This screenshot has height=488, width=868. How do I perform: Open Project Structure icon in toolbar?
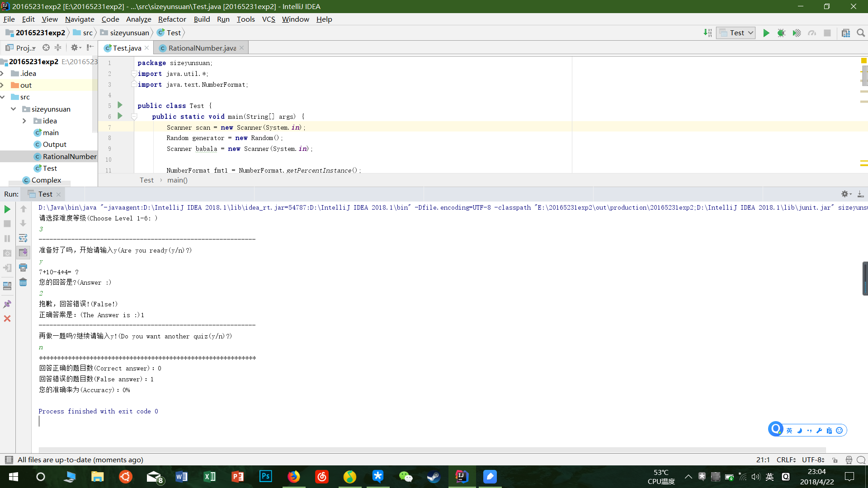[x=846, y=33]
